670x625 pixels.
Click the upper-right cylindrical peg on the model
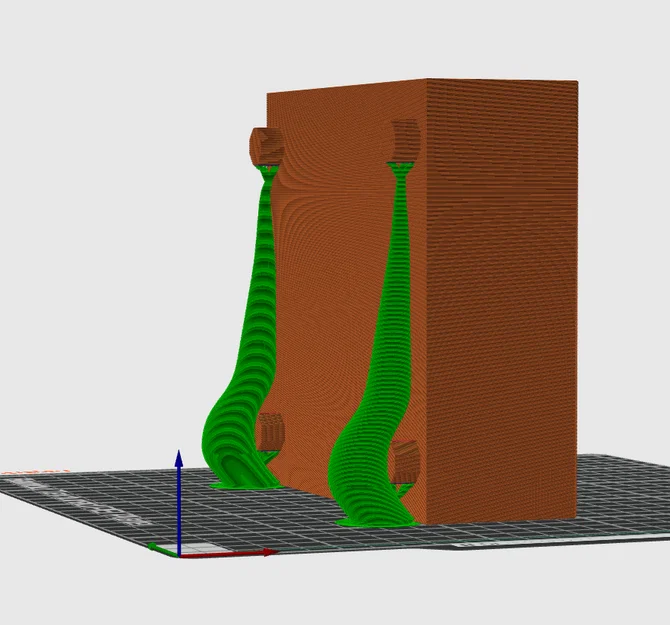pyautogui.click(x=405, y=140)
